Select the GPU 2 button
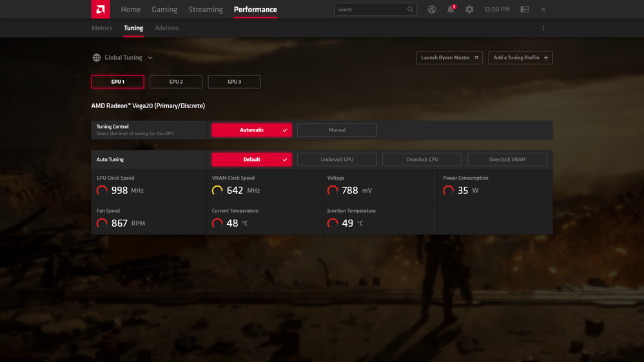Viewport: 644px width, 362px height. coord(176,82)
